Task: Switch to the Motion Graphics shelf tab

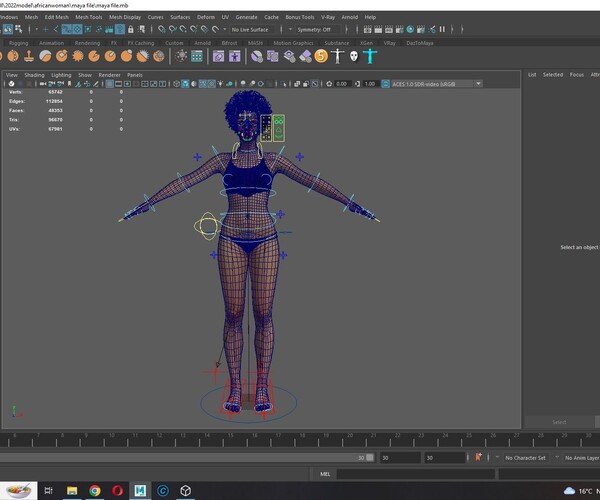Action: tap(293, 43)
